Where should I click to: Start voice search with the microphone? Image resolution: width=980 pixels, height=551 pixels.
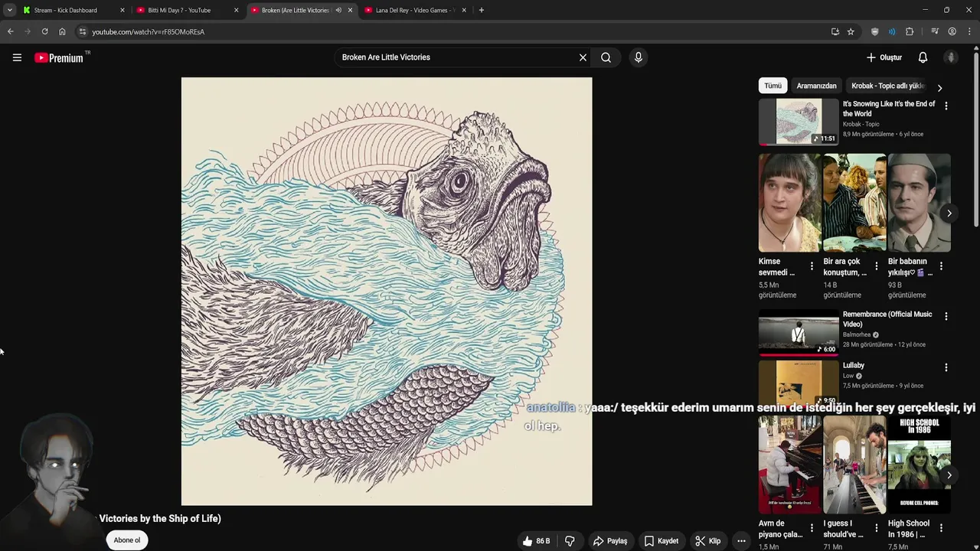coord(639,57)
